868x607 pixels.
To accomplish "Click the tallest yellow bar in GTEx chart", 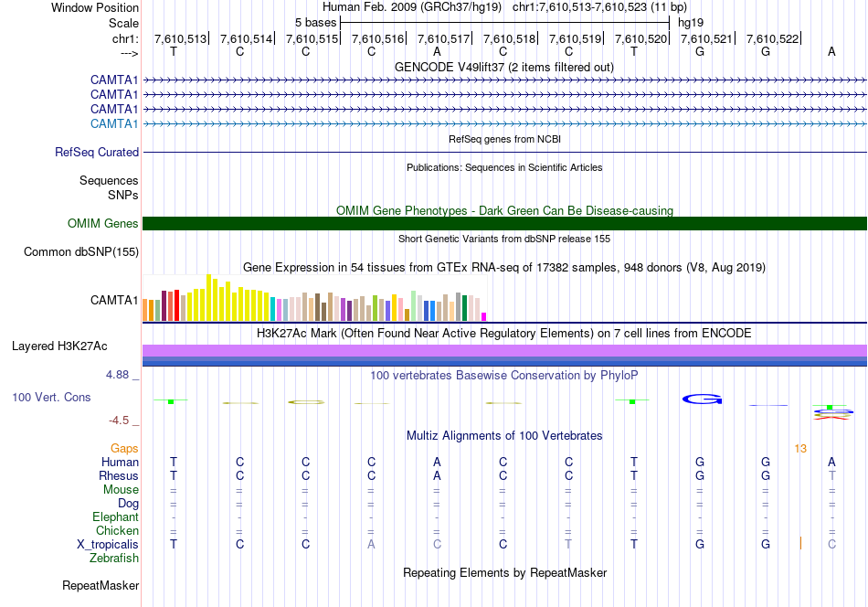I will point(208,298).
